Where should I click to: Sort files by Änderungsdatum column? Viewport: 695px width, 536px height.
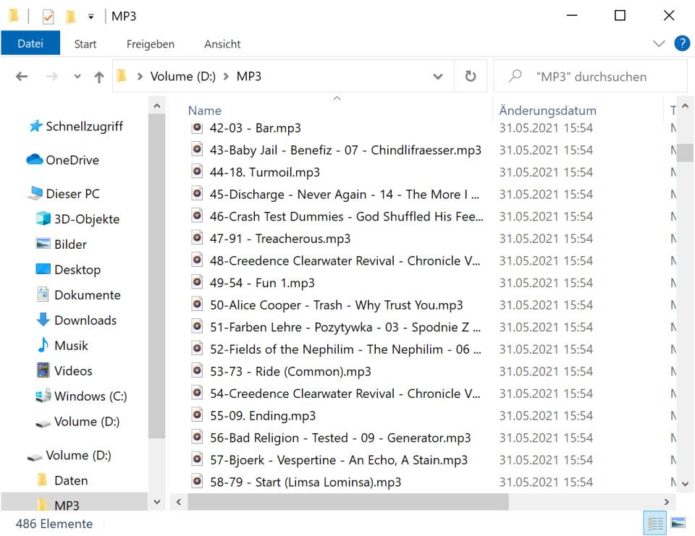click(x=547, y=110)
